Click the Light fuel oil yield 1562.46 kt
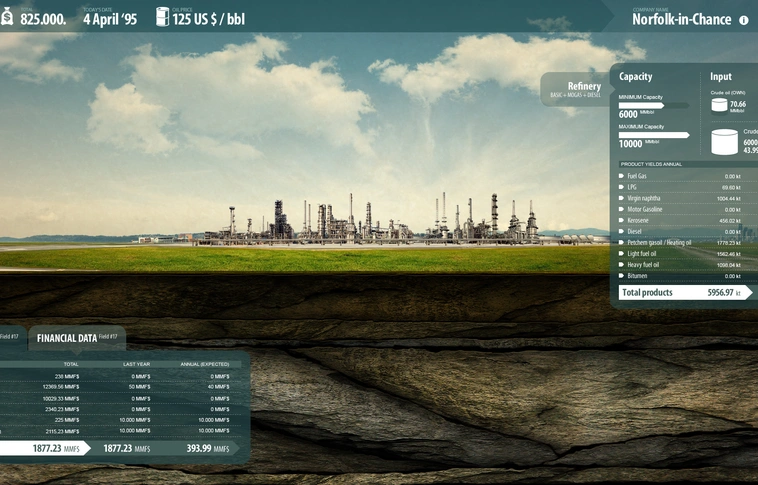The image size is (758, 485). click(729, 254)
